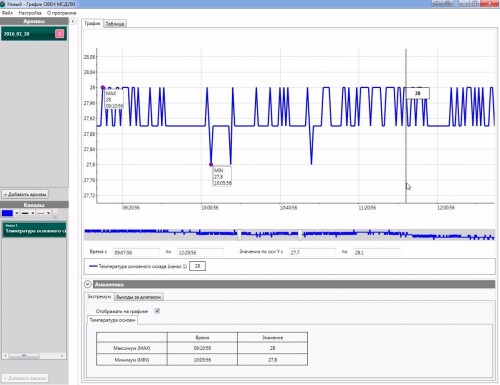This screenshot has width=500, height=385.
Task: Click the blue channel color swatch
Action: (x=7, y=213)
